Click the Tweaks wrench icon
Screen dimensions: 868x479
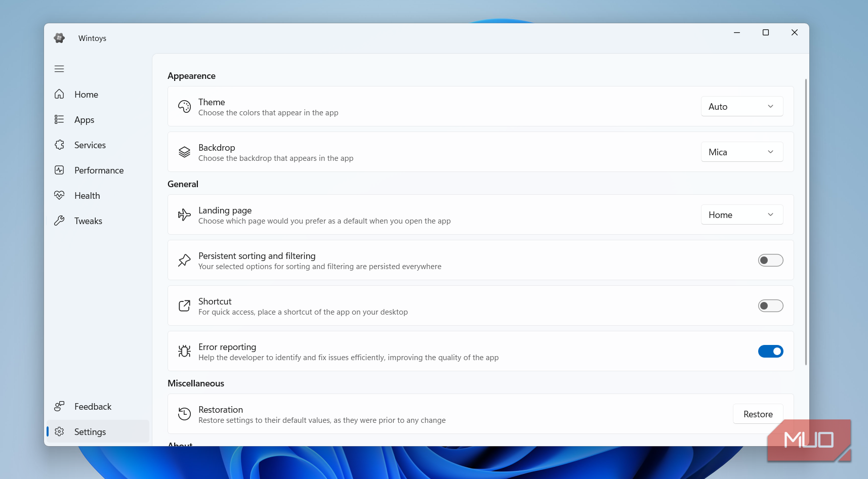(x=59, y=221)
